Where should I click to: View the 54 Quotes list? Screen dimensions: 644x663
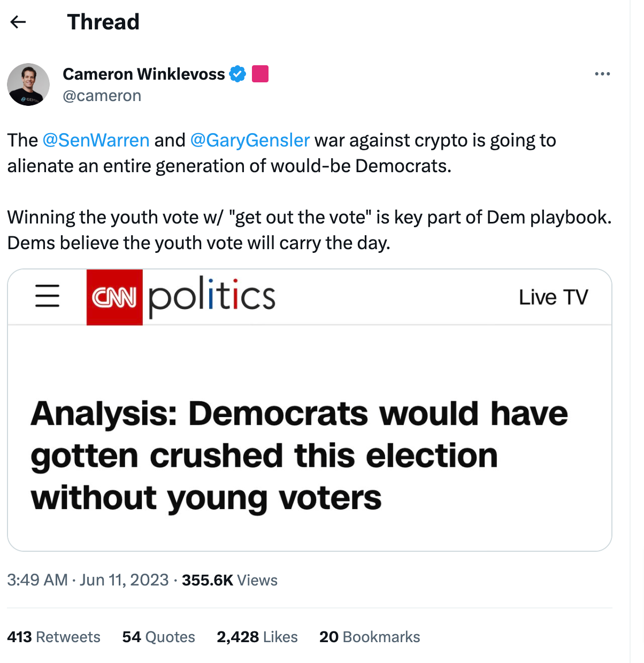click(158, 637)
